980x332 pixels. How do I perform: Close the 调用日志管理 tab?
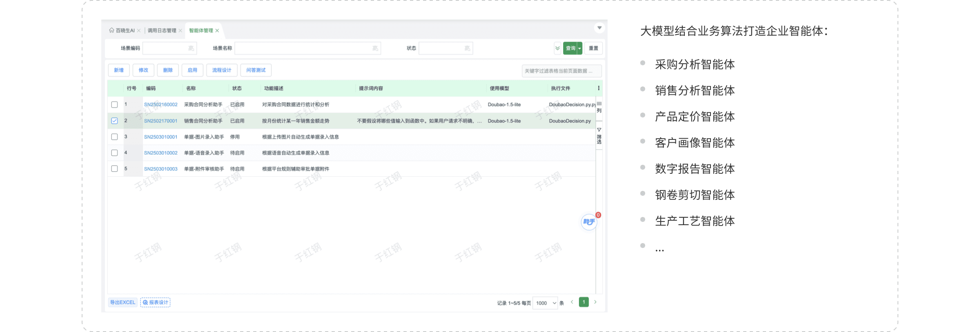click(180, 31)
